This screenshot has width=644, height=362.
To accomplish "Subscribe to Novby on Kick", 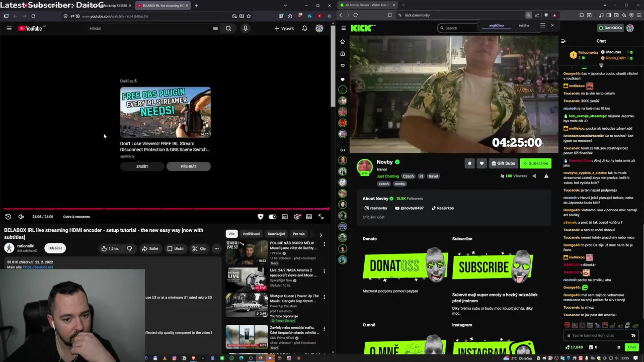I will point(535,163).
